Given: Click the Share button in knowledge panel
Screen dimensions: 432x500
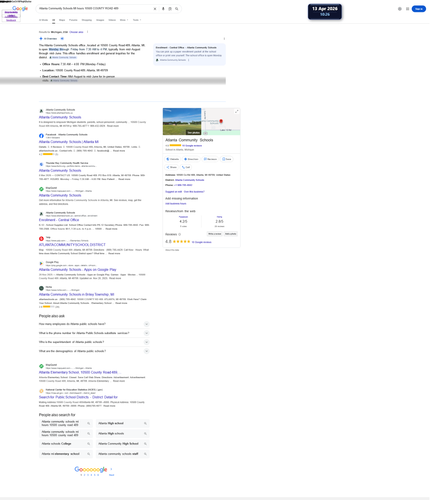Looking at the screenshot, I should [172, 167].
